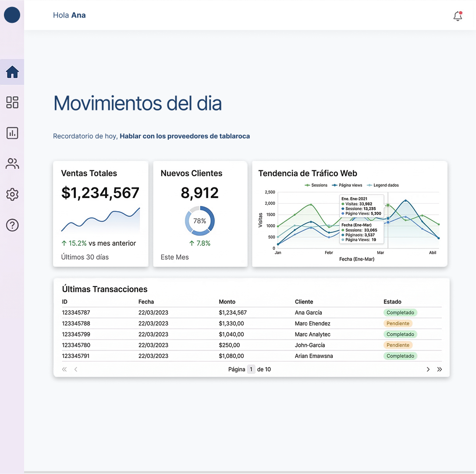Open the Home icon in sidebar
The width and height of the screenshot is (476, 474).
(12, 72)
